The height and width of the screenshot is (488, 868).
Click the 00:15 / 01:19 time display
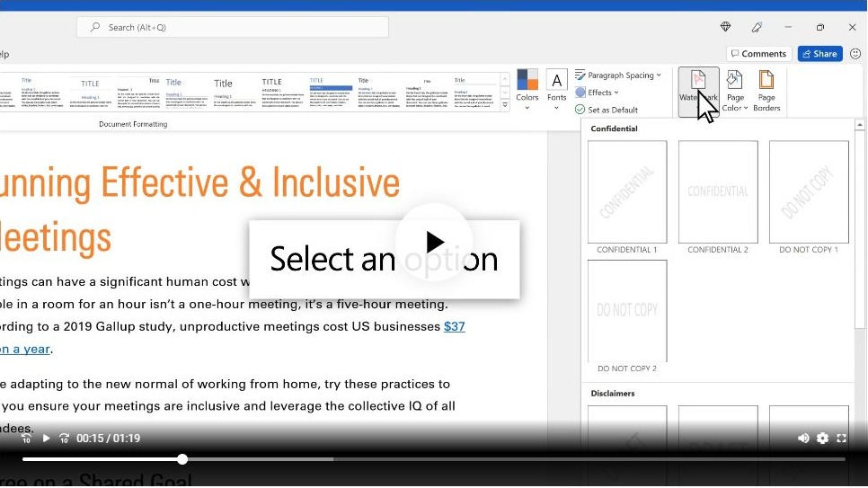108,439
